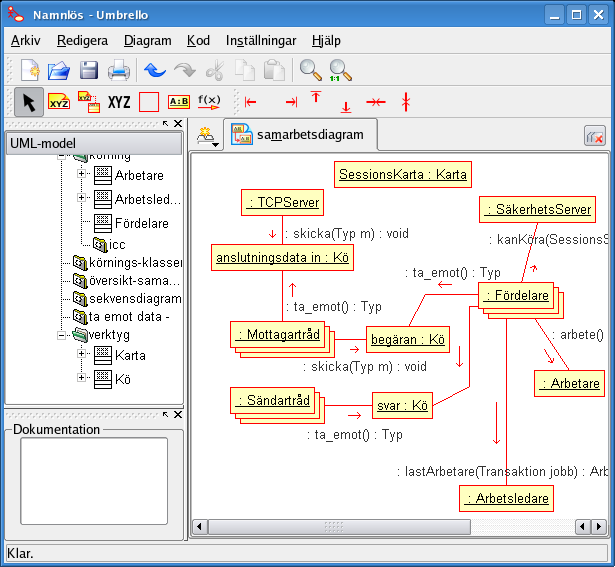Open new diagram dropdown beside tab
Screen dimensions: 615x567
click(x=207, y=137)
